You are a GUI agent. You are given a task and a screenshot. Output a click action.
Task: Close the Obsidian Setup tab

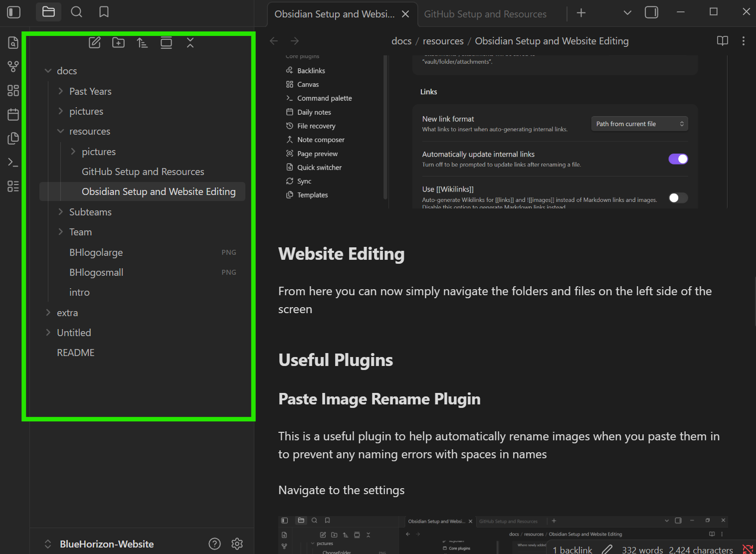tap(406, 14)
